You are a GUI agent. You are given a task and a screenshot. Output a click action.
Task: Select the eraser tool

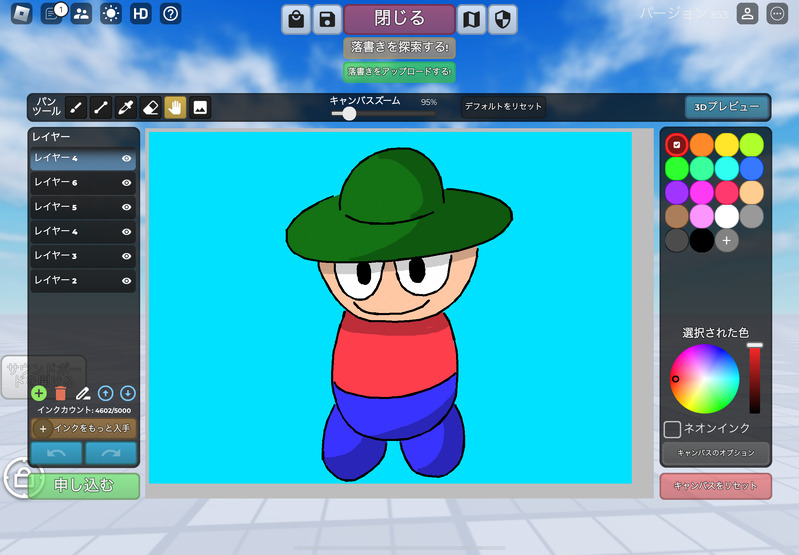[x=150, y=108]
